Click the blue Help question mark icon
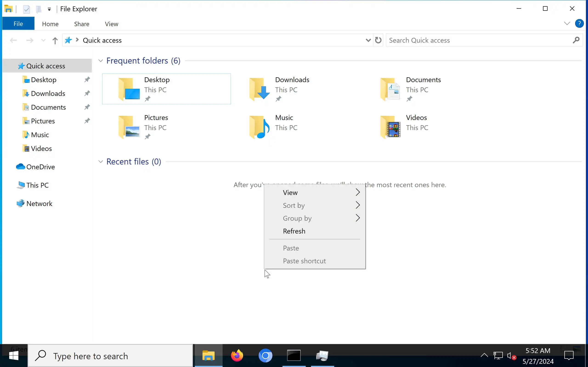This screenshot has width=588, height=367. pyautogui.click(x=579, y=24)
